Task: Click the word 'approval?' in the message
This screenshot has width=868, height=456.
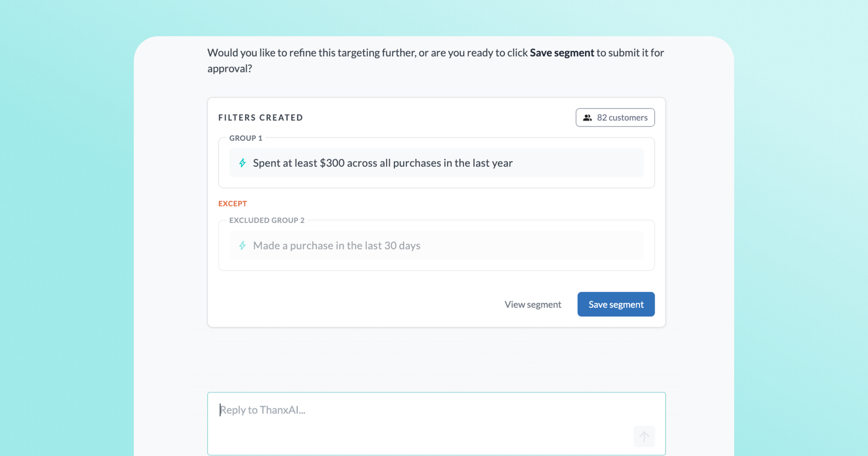Action: click(x=230, y=69)
